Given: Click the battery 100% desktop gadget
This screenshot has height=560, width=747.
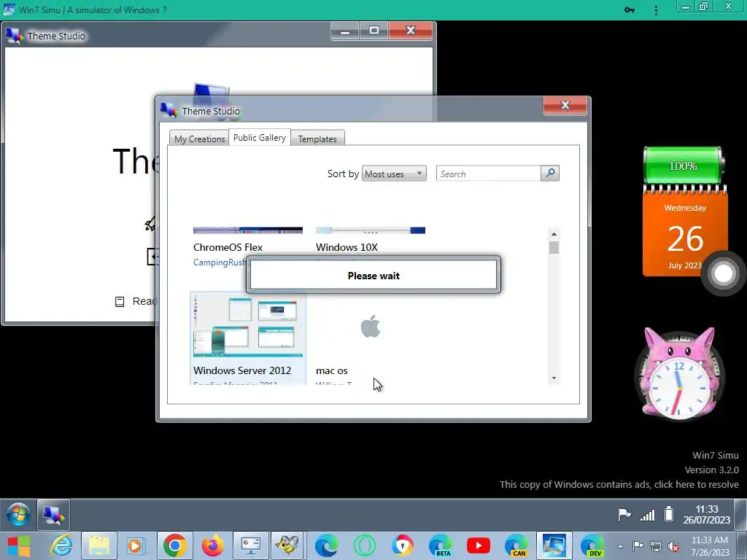Looking at the screenshot, I should coord(684,166).
